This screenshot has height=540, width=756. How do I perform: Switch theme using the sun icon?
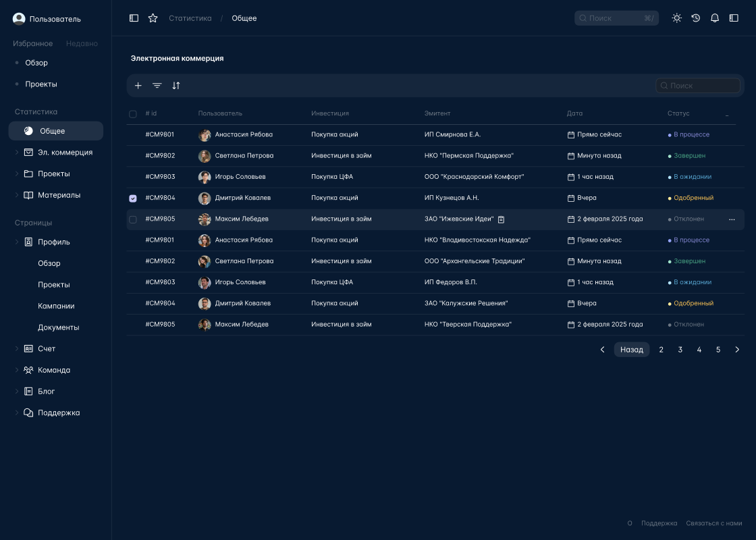point(676,18)
